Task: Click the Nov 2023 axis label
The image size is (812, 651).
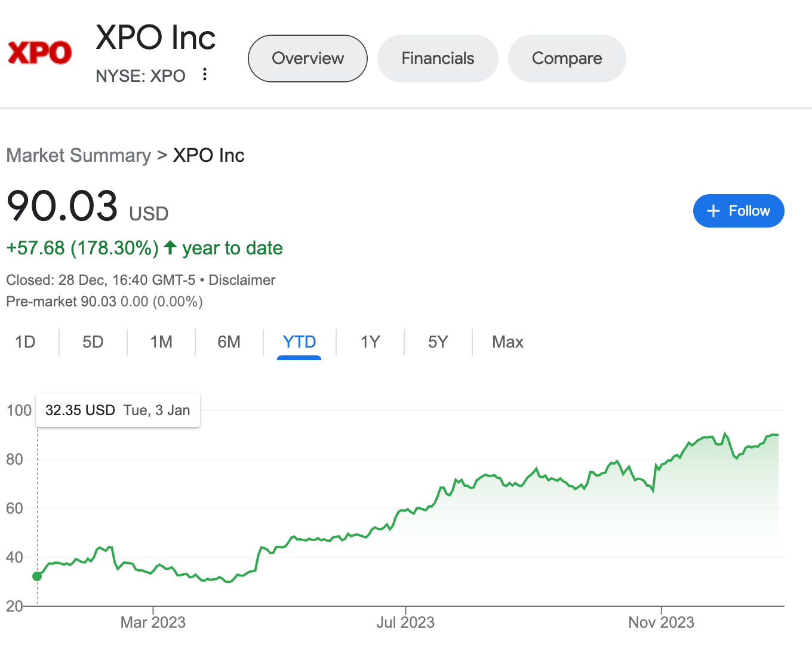Action: pos(662,622)
